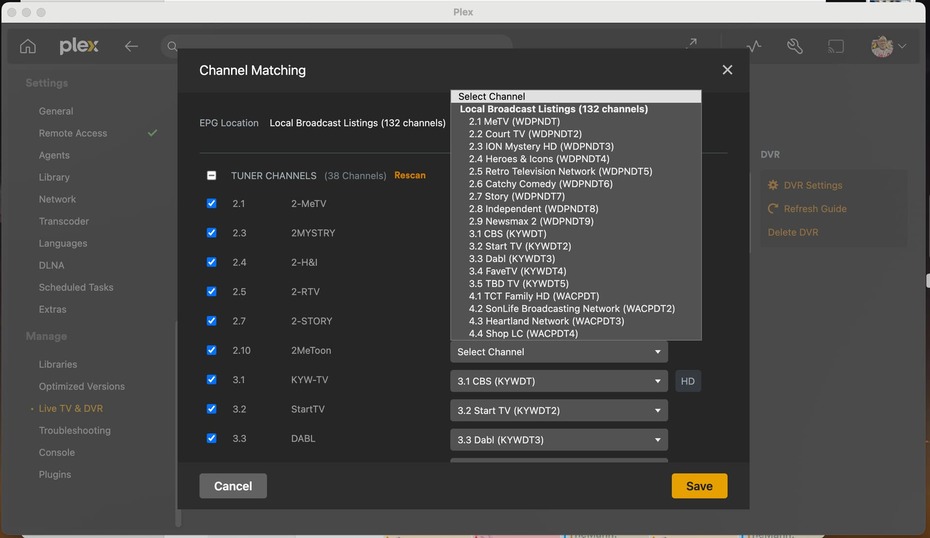Pick 2.1 MeTV (WDPNDT) from list
Screen dimensions: 930x538
575,121
